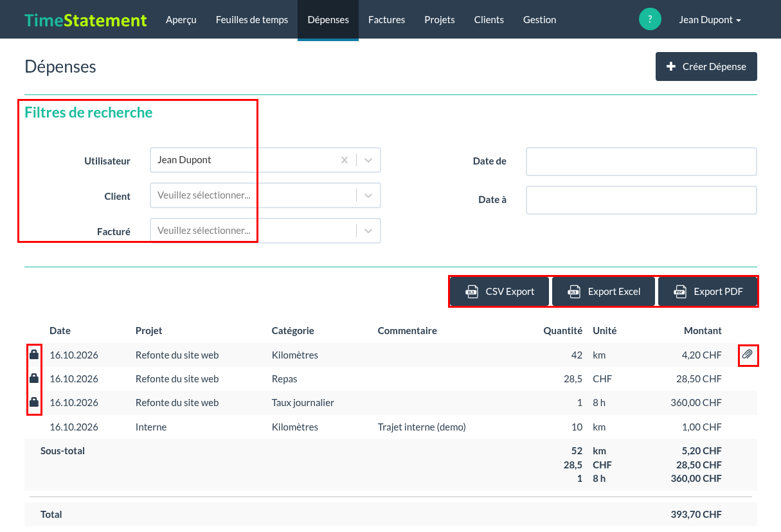Focus the Date à input field
Viewport: 781px width, 532px height.
(x=642, y=200)
